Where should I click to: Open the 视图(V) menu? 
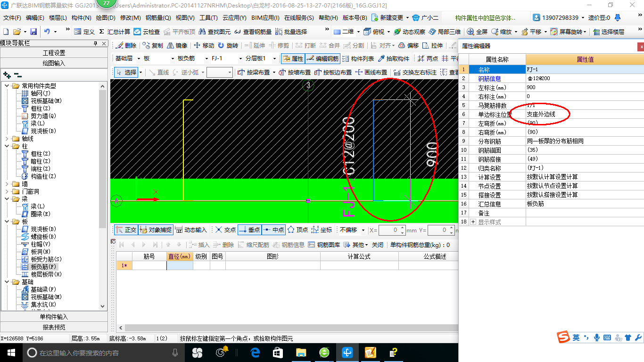(185, 18)
